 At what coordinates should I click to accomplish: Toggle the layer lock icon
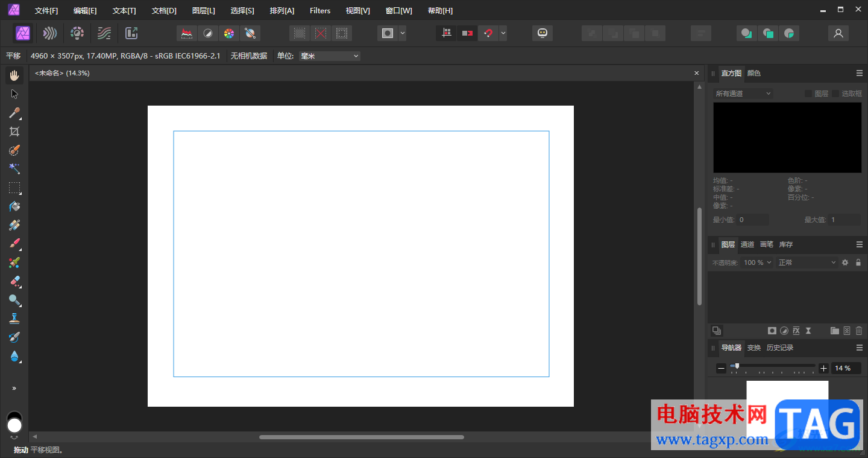click(x=858, y=262)
